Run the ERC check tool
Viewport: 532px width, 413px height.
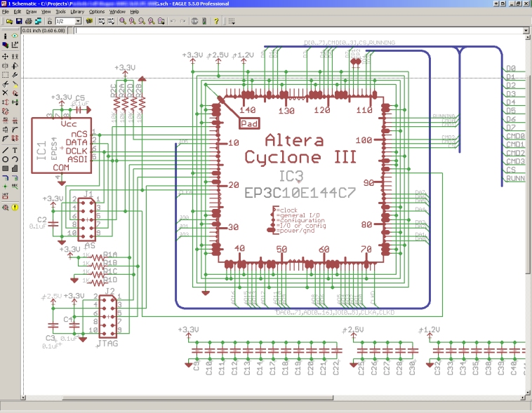(5, 208)
